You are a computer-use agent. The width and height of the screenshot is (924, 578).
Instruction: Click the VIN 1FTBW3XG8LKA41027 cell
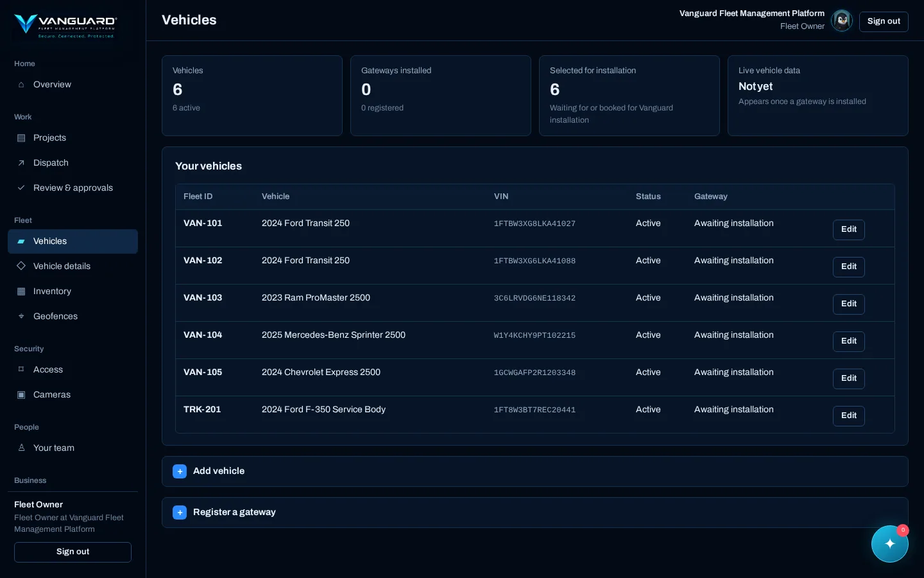(535, 224)
